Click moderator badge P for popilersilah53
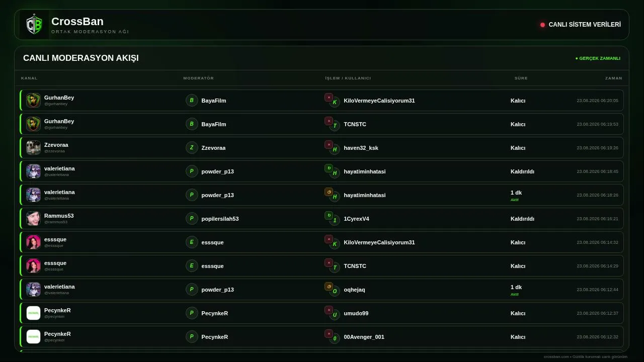Screen dimensions: 644x362 (192, 219)
